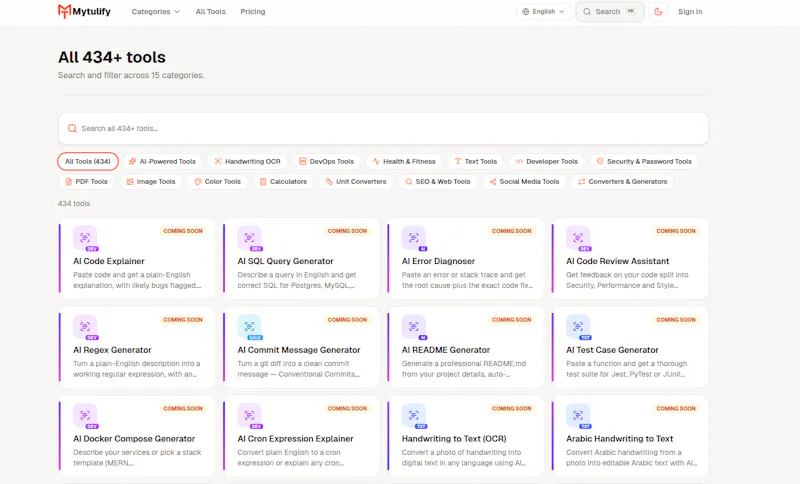Filter by Handwriting OCR category
The width and height of the screenshot is (800, 484).
[247, 161]
